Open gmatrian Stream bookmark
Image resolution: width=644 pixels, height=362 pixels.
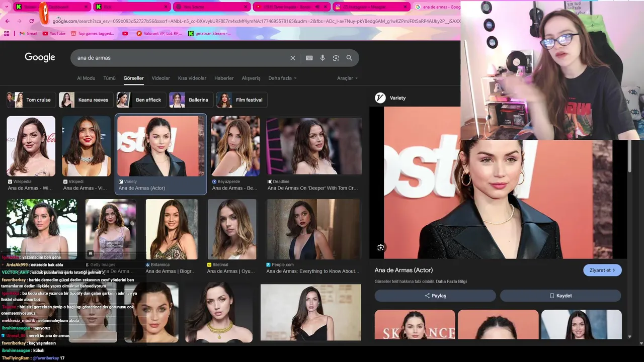click(209, 34)
